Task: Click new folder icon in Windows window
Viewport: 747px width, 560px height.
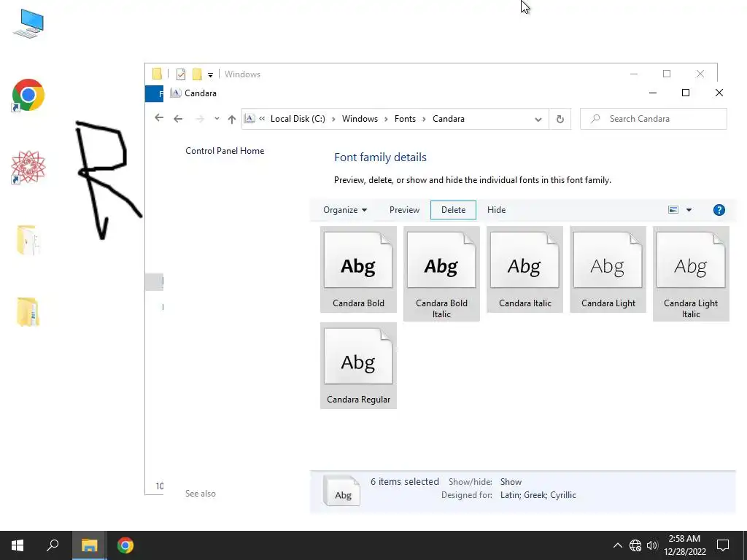Action: click(197, 74)
